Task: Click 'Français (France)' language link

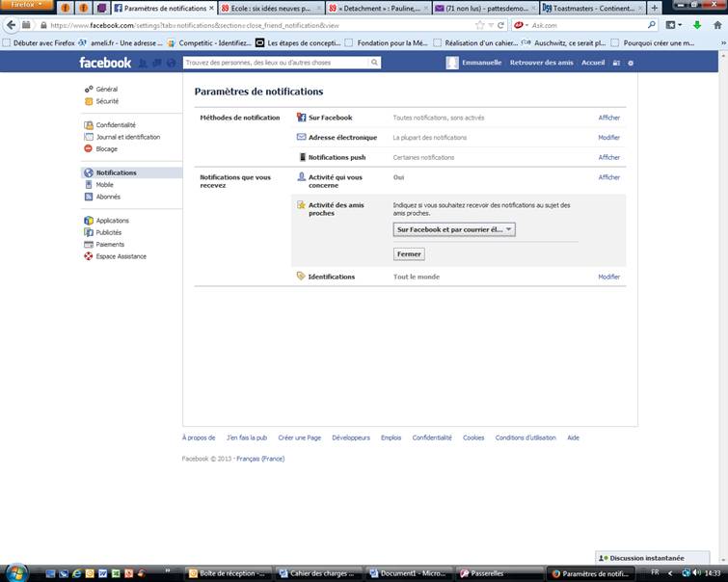Action: [x=260, y=459]
